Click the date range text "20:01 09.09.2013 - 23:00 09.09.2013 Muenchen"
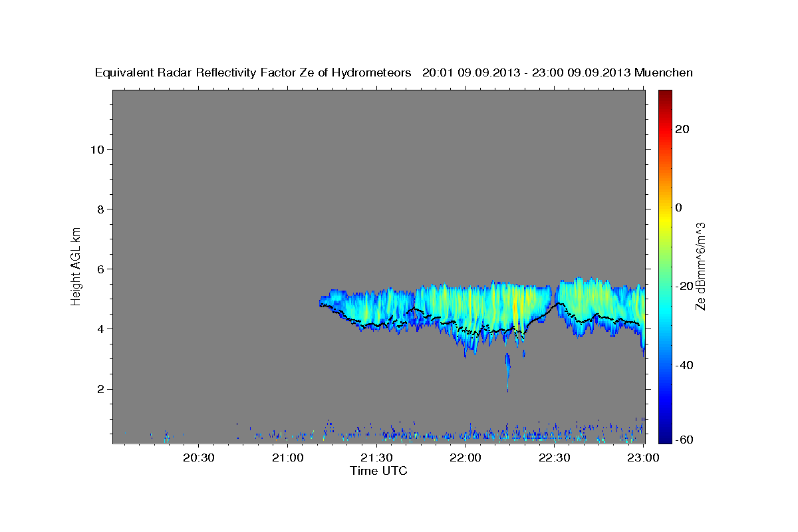This screenshot has width=798, height=532. coord(558,72)
